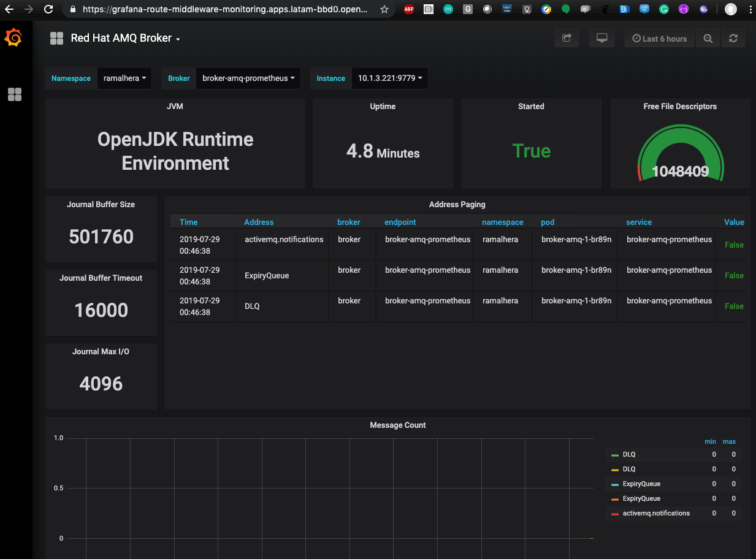Open the lightbulb extension icon

(x=527, y=9)
